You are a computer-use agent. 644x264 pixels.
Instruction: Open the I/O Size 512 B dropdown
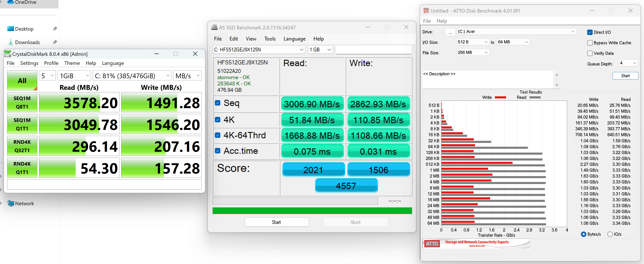[x=473, y=42]
